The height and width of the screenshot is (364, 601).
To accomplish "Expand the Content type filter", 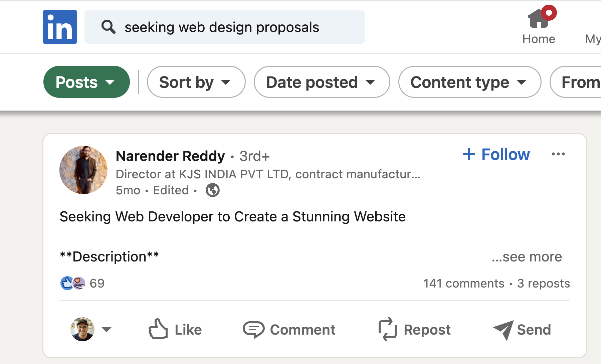I will 469,82.
